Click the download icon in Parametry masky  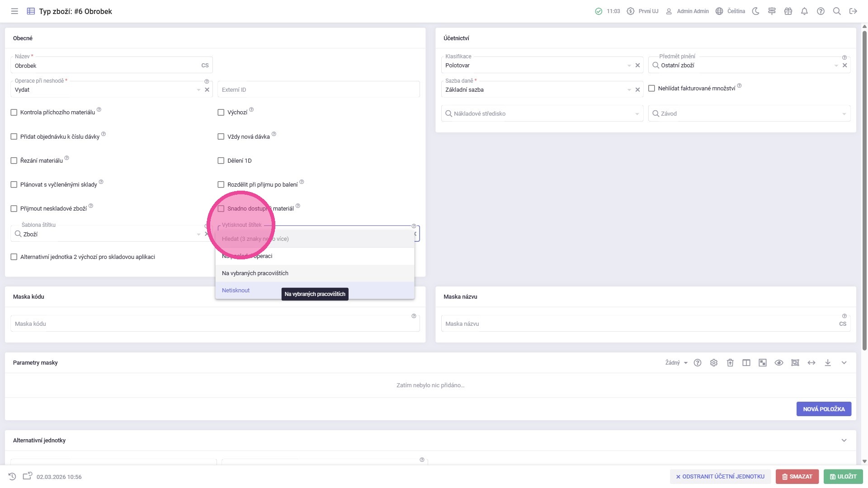click(x=828, y=363)
